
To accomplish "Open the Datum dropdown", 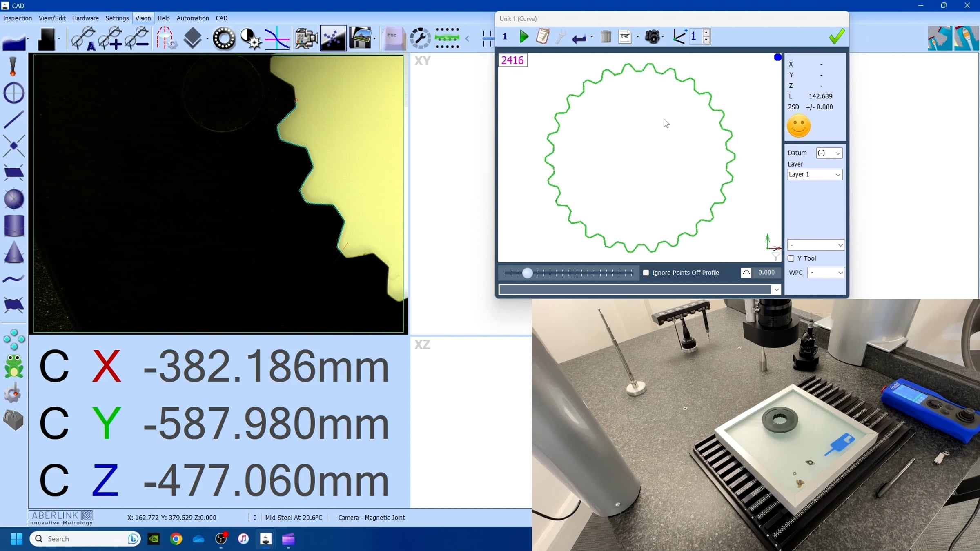I will pos(829,153).
